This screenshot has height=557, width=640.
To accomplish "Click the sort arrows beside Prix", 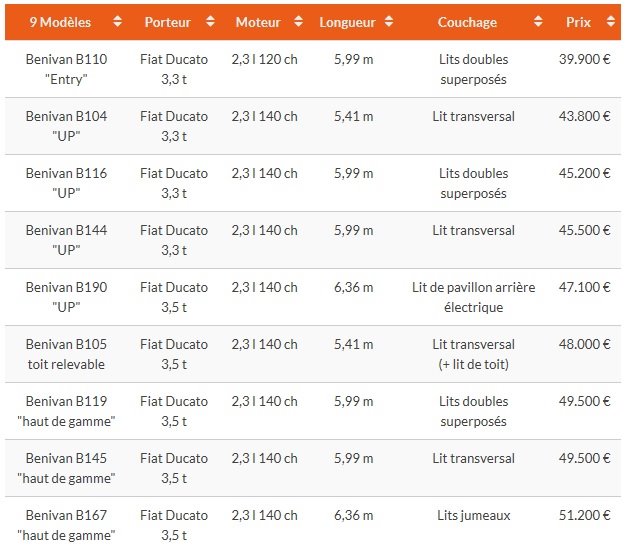I will pos(611,22).
